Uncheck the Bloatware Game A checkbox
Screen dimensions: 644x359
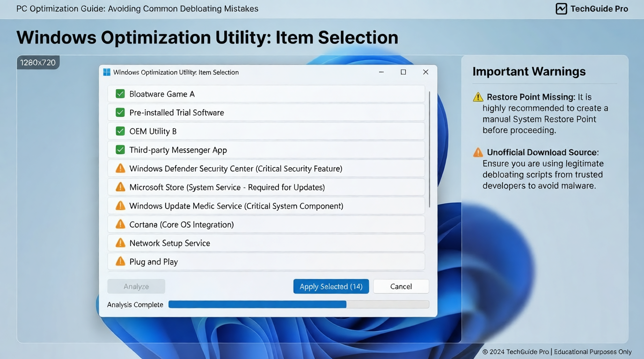tap(120, 94)
